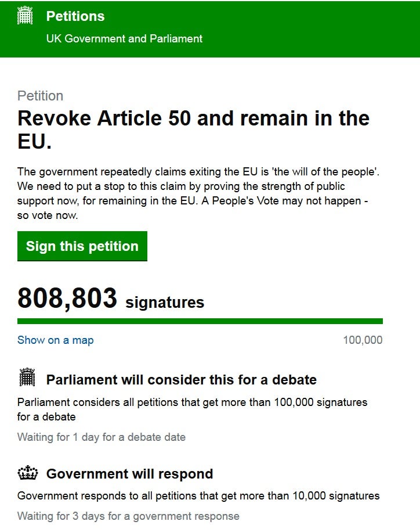
Task: Open the Petitions home link in the header
Action: point(75,16)
